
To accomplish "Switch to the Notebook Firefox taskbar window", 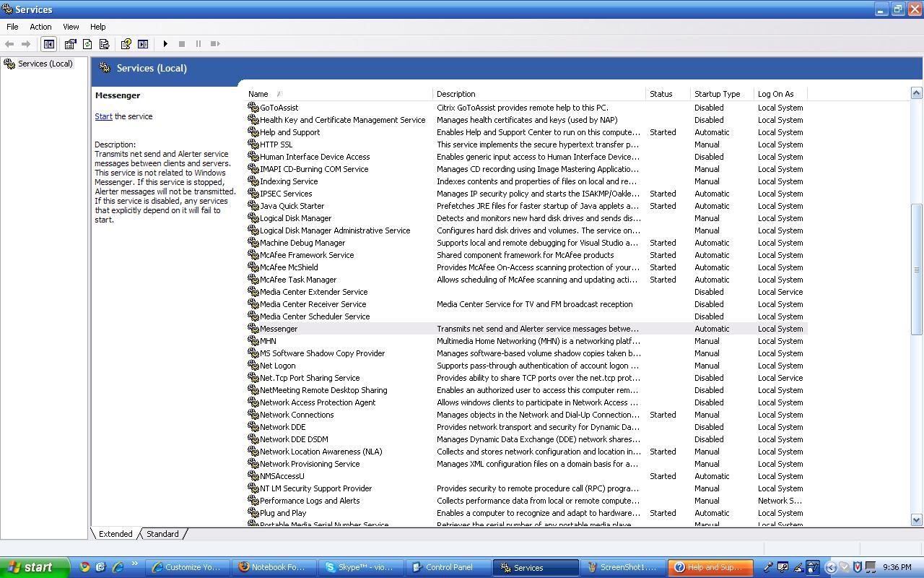I will [274, 567].
